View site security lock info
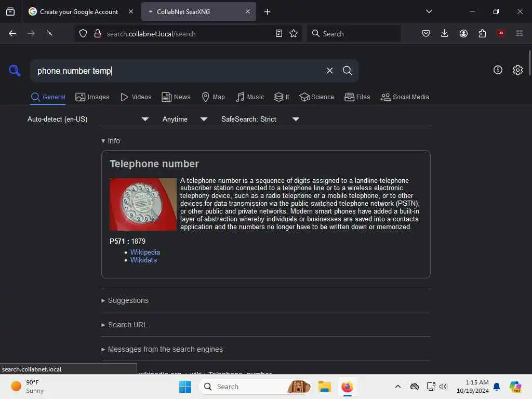 tap(97, 33)
